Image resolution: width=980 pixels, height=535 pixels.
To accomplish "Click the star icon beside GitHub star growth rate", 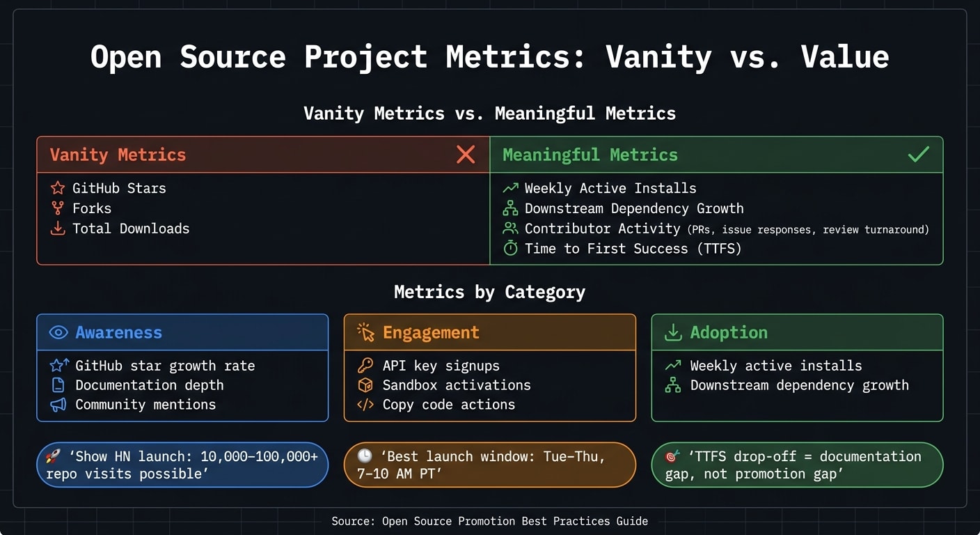I will click(x=59, y=366).
